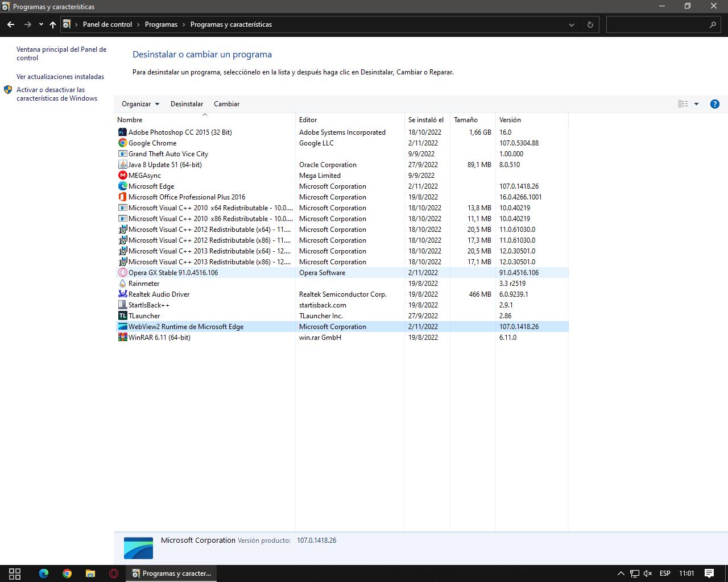The height and width of the screenshot is (582, 728).
Task: Open Ver actualizaciones instaladas link
Action: [60, 77]
